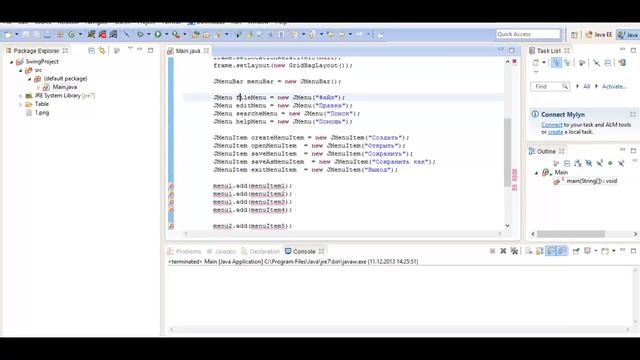Collapse the Main class node in Outline
Viewport: 640px width, 360px height.
click(x=537, y=173)
